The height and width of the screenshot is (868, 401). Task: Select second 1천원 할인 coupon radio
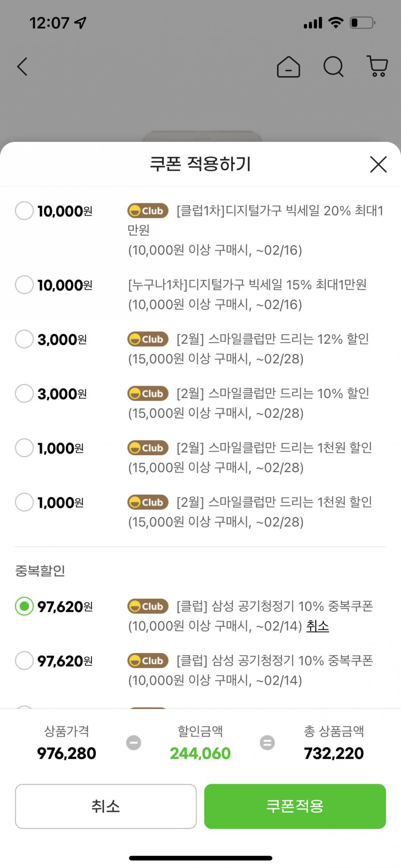pos(24,502)
